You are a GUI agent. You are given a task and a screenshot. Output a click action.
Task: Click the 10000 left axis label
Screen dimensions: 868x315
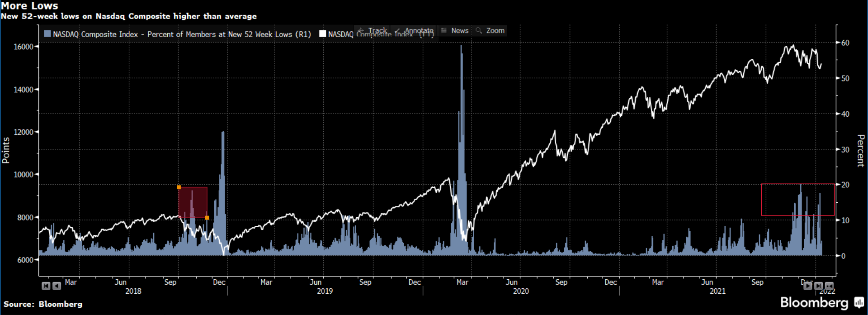(x=24, y=175)
